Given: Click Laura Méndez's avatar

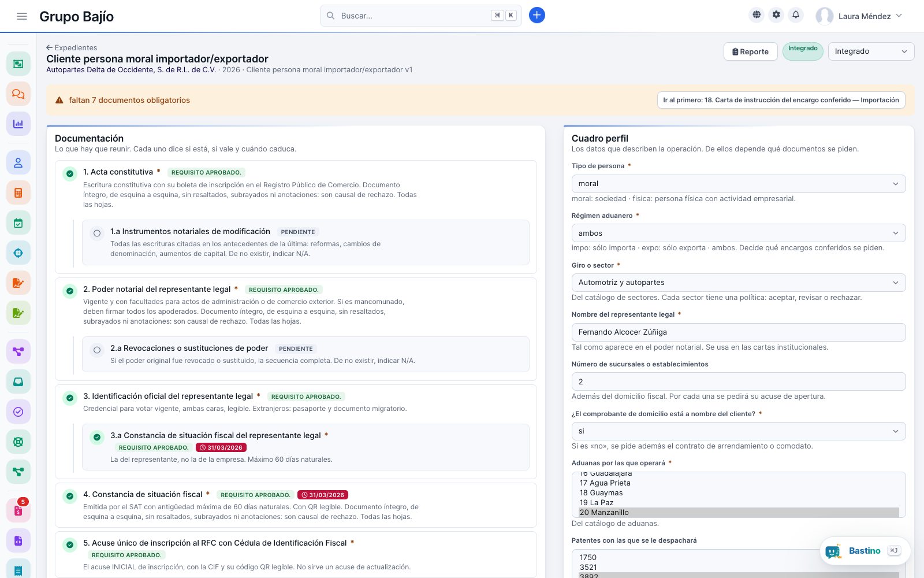Looking at the screenshot, I should [824, 16].
